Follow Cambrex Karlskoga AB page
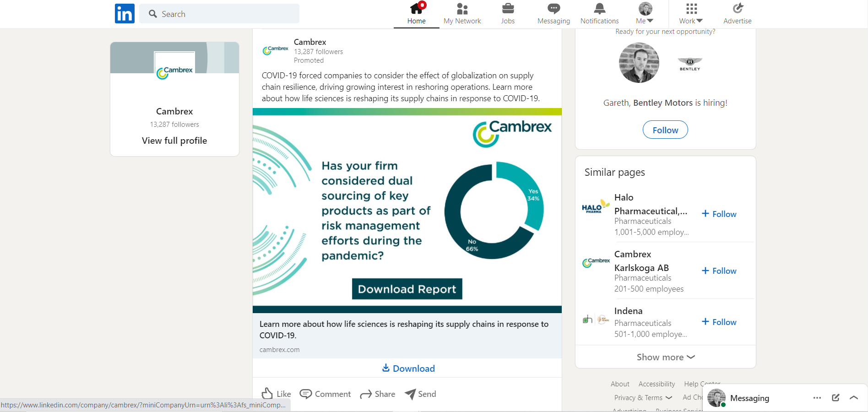 click(719, 271)
